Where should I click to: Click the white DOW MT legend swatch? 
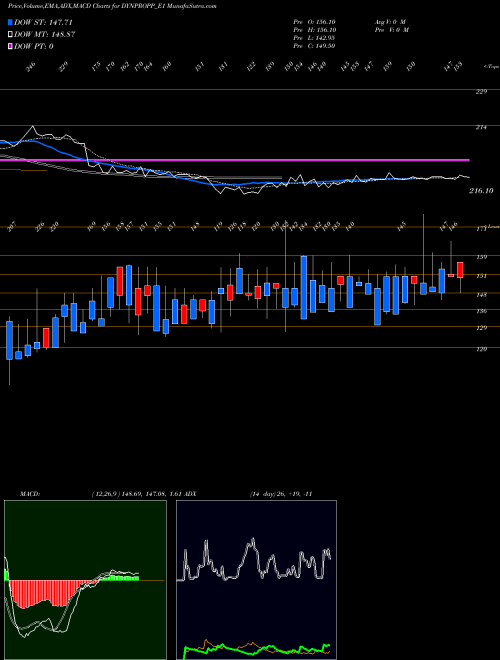tap(10, 35)
